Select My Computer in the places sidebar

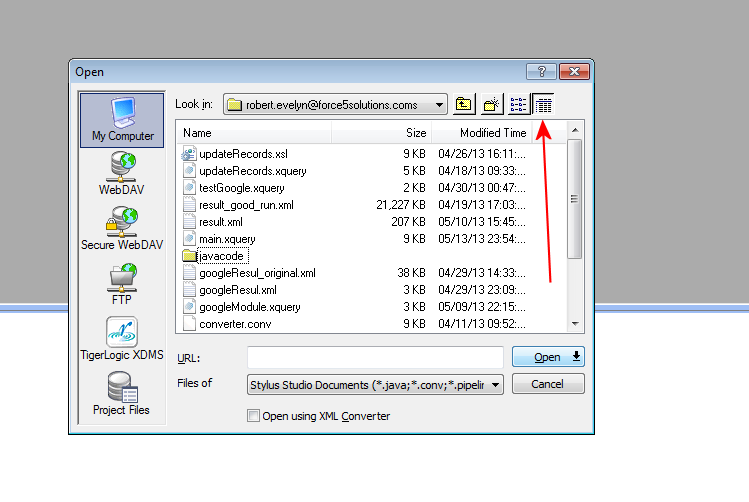pyautogui.click(x=122, y=117)
